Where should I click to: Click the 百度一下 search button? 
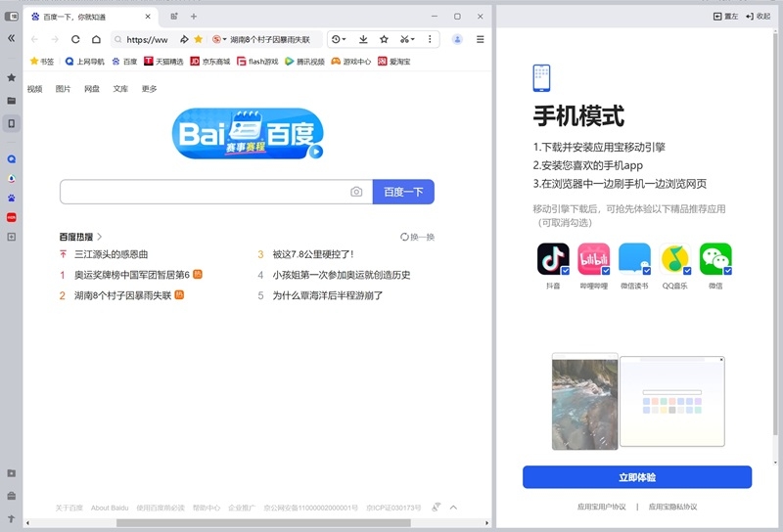point(403,192)
